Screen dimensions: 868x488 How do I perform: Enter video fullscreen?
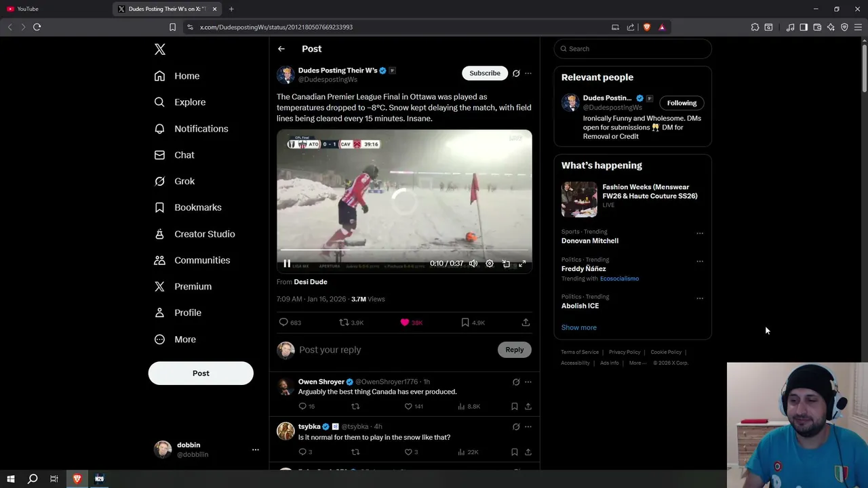(522, 264)
